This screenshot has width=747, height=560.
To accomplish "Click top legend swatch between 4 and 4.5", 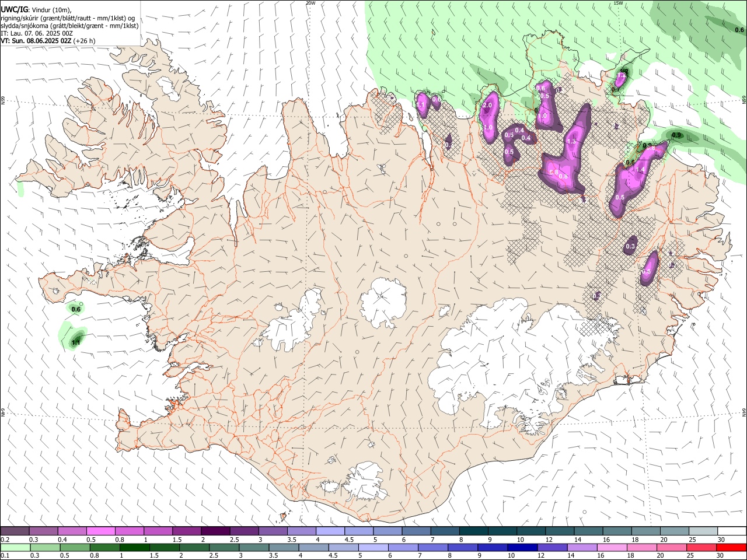I will 330,531.
